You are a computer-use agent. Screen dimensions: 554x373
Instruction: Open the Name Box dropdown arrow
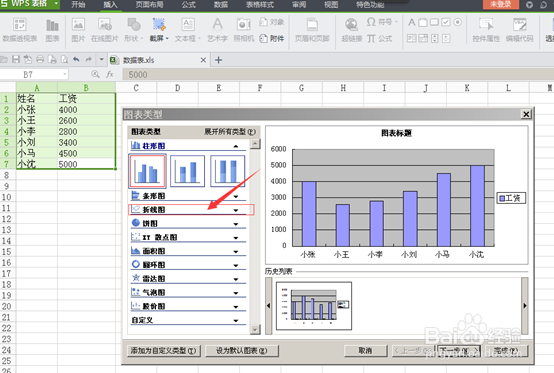[65, 74]
